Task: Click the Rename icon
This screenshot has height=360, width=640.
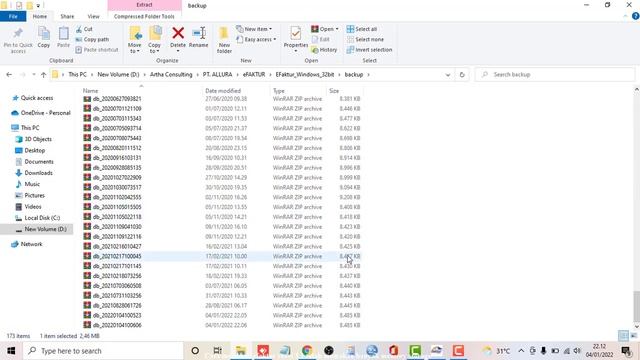Action: pyautogui.click(x=199, y=33)
